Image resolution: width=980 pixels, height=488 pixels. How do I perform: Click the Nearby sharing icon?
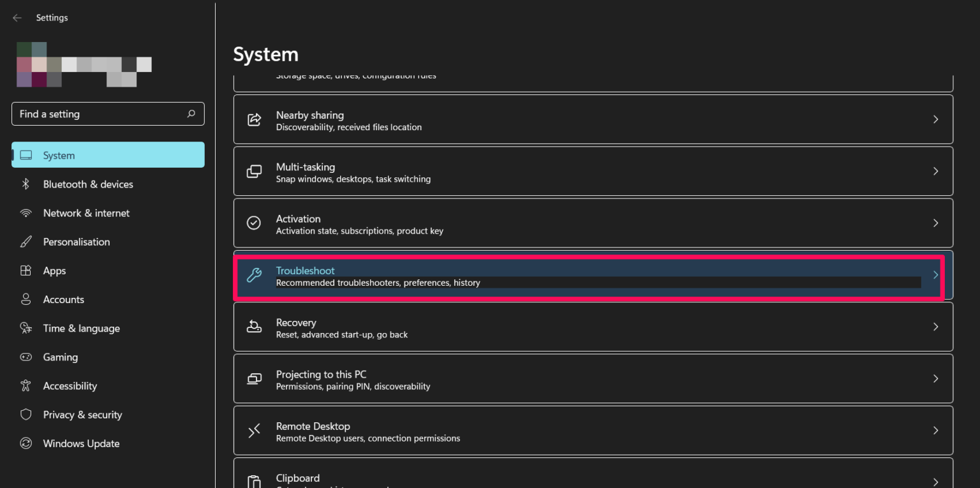pos(254,119)
